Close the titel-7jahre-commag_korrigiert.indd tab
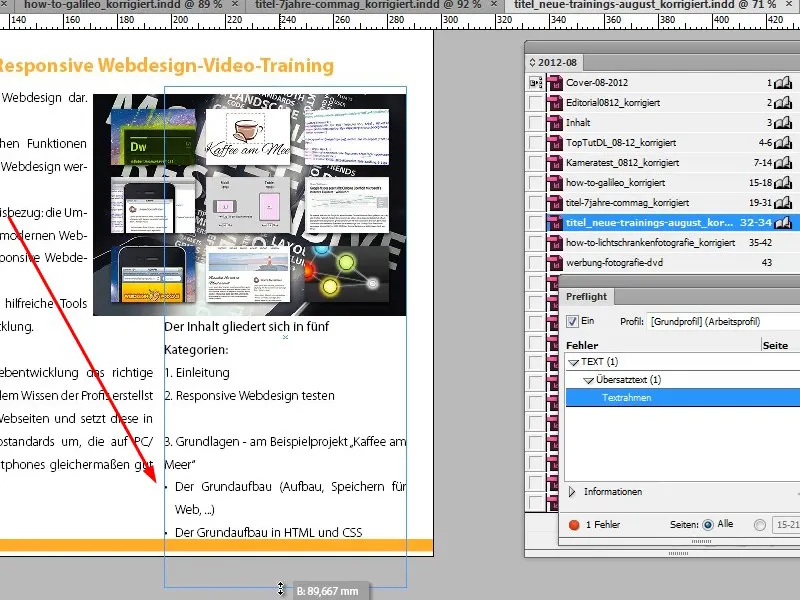The width and height of the screenshot is (800, 600). point(494,4)
